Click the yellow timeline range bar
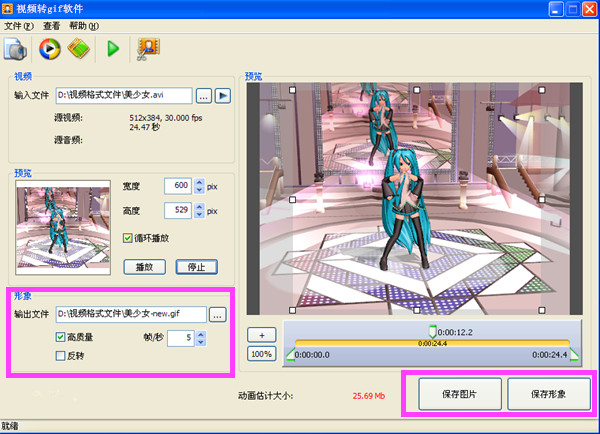600x434 pixels. pyautogui.click(x=432, y=343)
